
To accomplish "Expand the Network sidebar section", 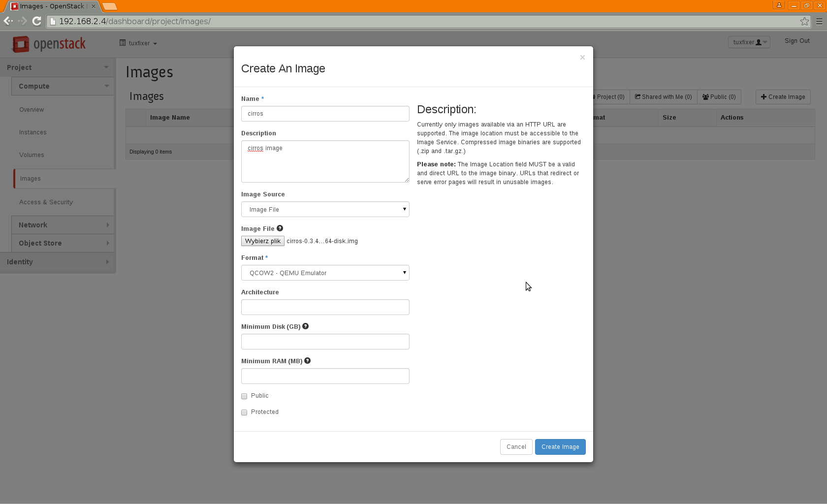I will (x=63, y=225).
